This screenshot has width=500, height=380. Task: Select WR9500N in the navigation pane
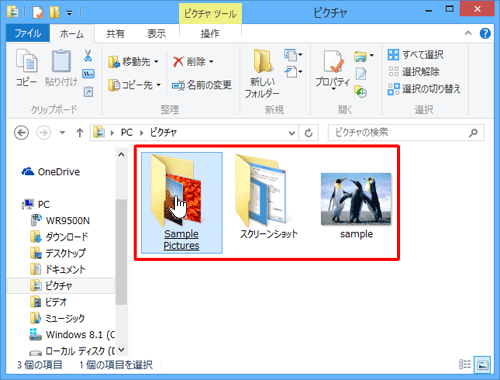click(x=60, y=221)
